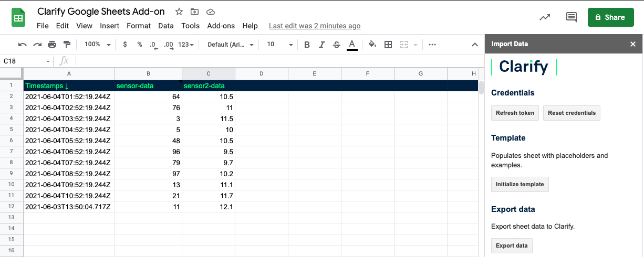The height and width of the screenshot is (257, 644).
Task: Open the font size dropdown
Action: [279, 45]
